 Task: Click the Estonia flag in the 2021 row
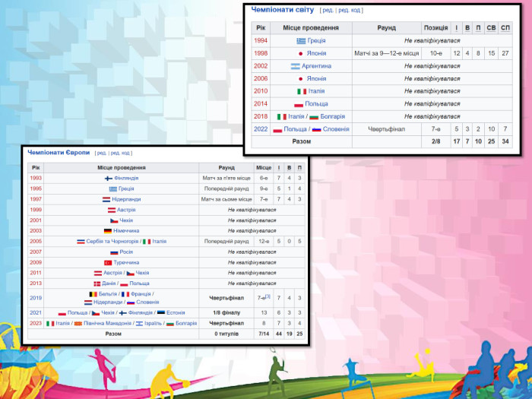160,312
